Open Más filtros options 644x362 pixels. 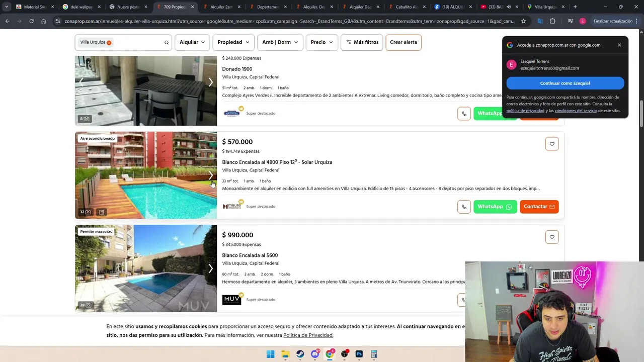click(x=362, y=42)
